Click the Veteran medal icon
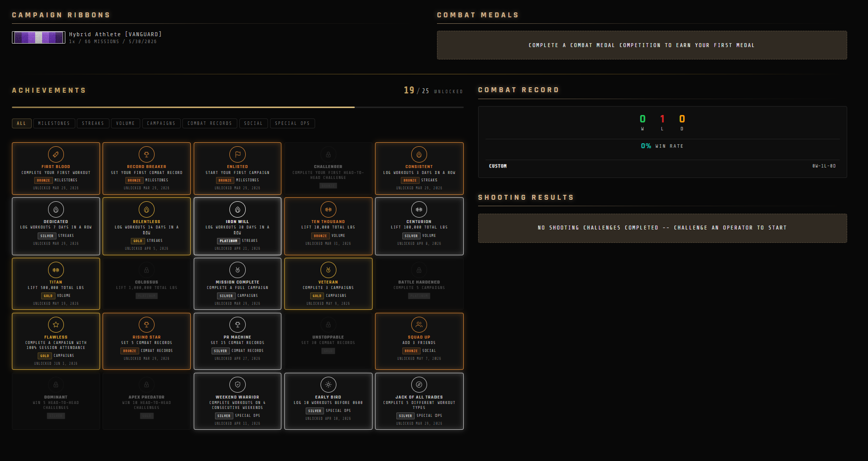This screenshot has width=868, height=461. coord(328,270)
